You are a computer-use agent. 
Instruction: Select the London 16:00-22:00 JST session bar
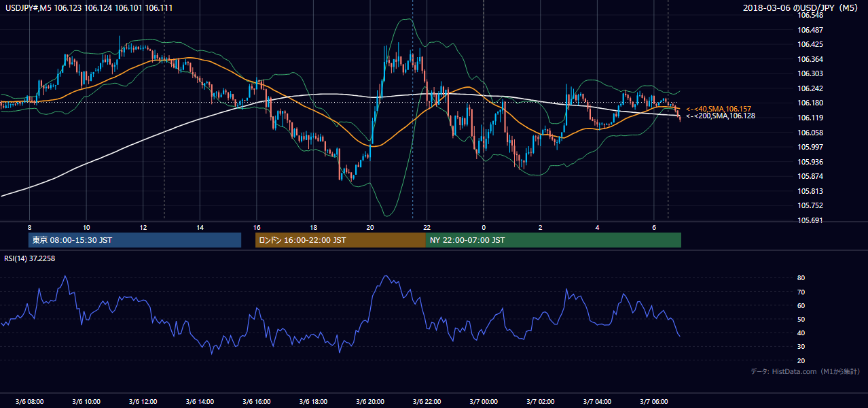(x=340, y=240)
